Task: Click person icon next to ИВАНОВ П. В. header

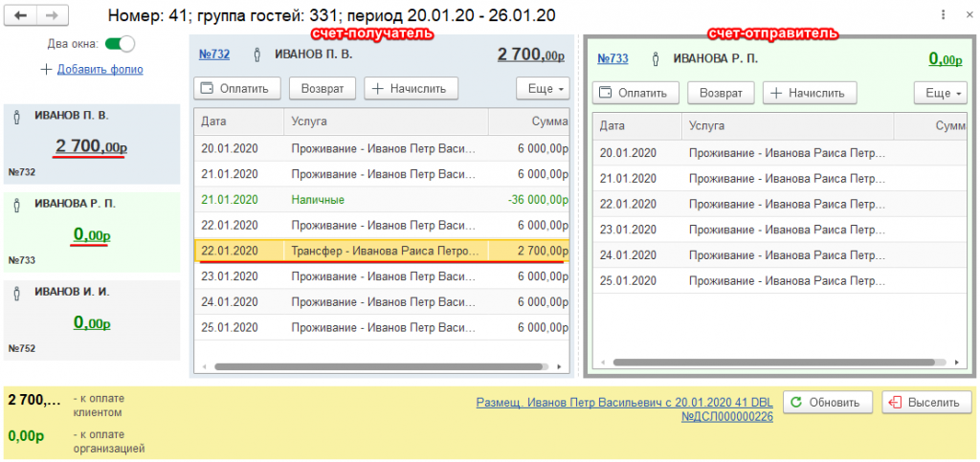Action: (256, 55)
